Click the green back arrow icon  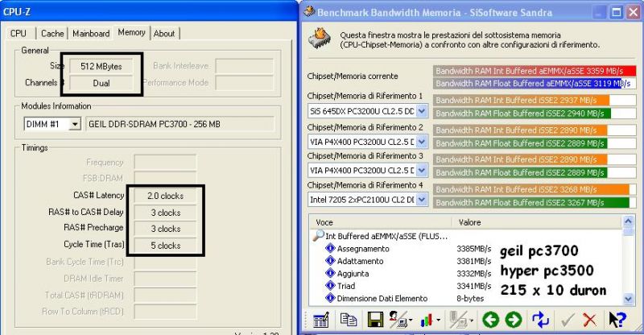click(x=490, y=320)
